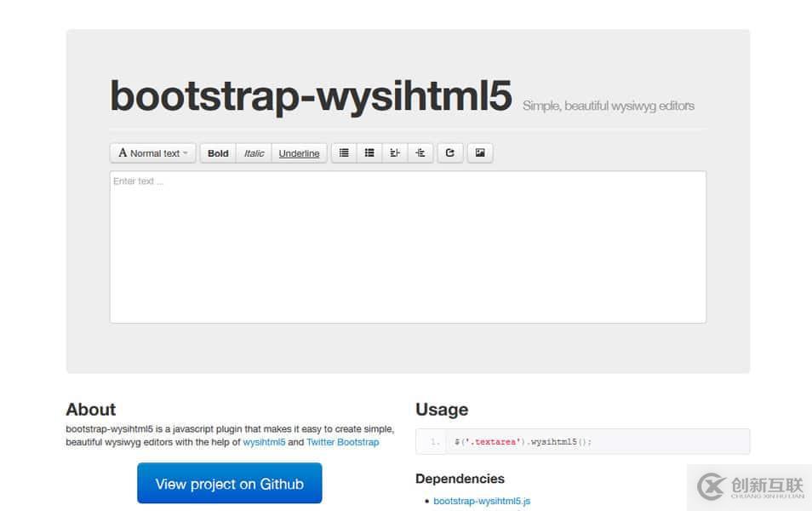Click 'Simple, beautiful wysiwyg editors' subtitle
This screenshot has width=812, height=511.
click(x=609, y=106)
